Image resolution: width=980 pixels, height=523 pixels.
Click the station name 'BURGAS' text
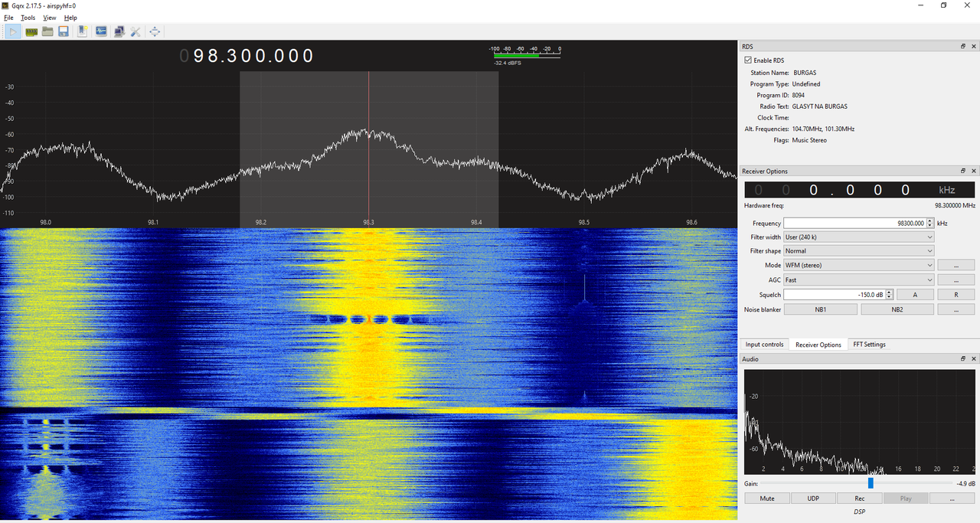(x=805, y=73)
